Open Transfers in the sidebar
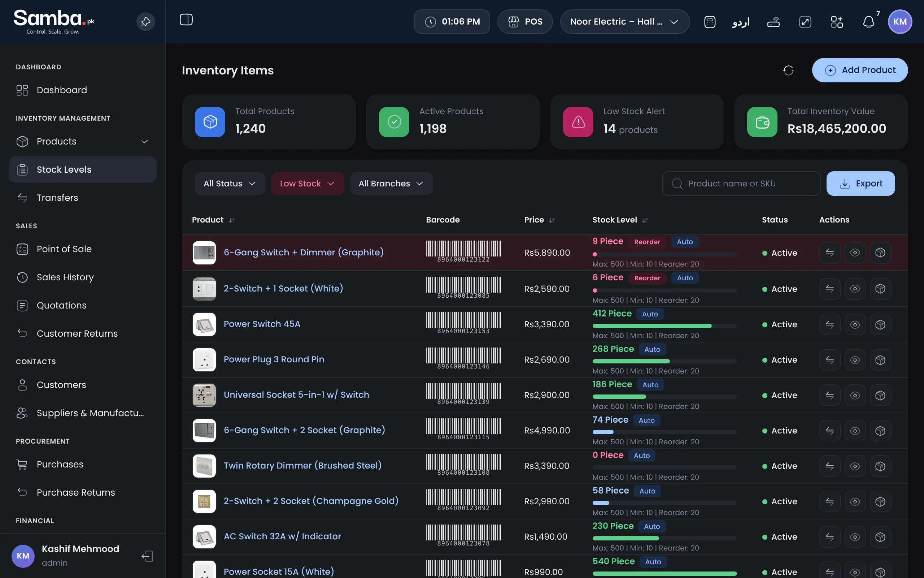 tap(82, 198)
